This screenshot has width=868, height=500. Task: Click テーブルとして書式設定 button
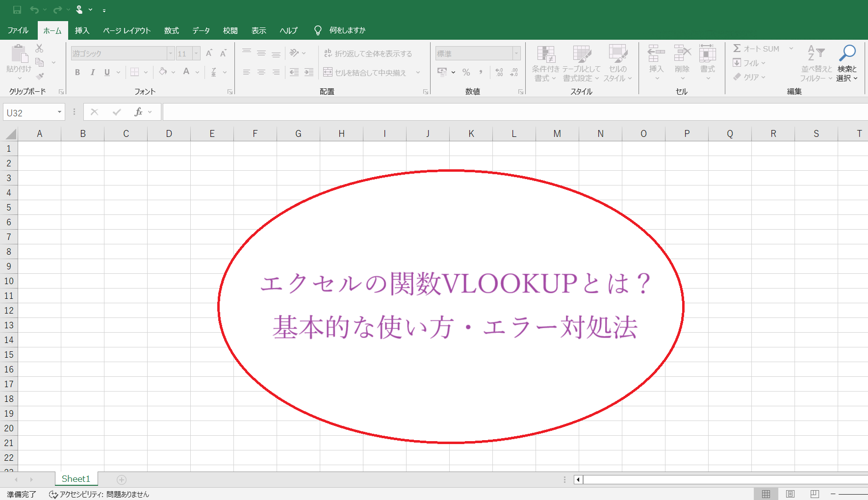tap(581, 64)
